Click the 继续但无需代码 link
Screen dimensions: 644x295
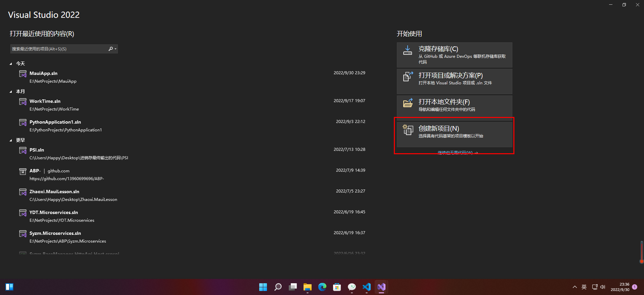[458, 153]
